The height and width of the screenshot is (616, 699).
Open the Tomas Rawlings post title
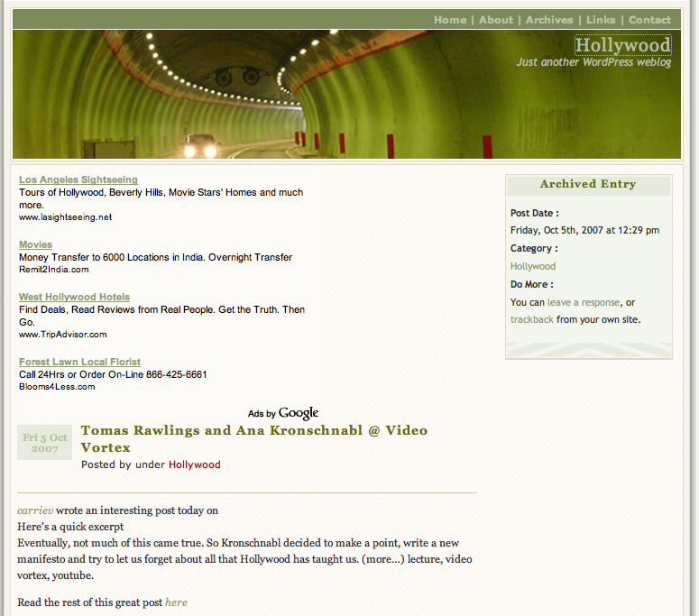click(x=254, y=438)
